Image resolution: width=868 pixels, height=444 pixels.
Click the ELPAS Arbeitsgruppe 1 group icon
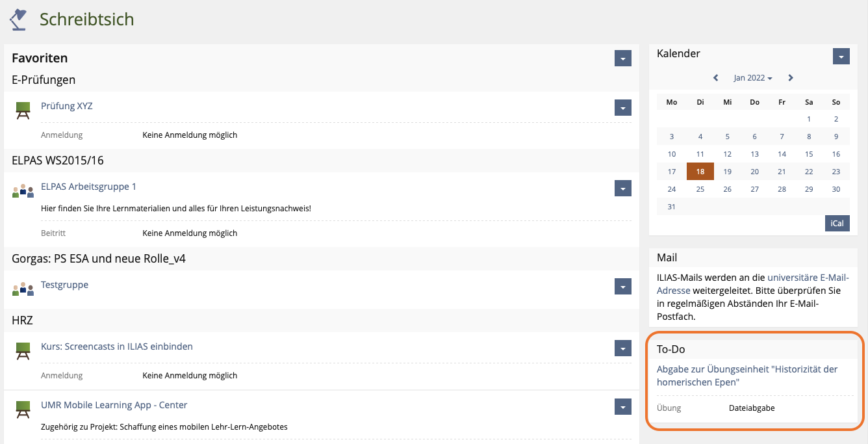point(23,191)
